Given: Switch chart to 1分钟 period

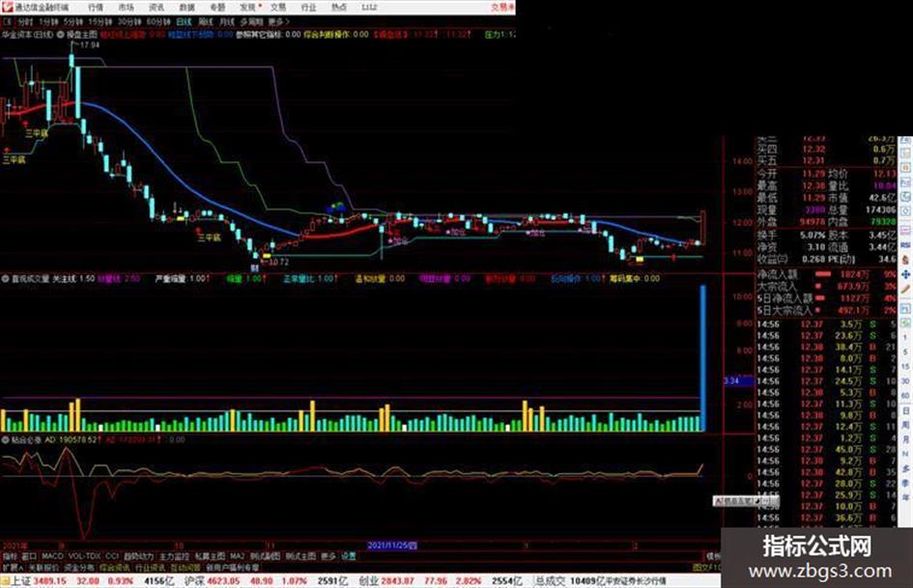Looking at the screenshot, I should pyautogui.click(x=48, y=22).
